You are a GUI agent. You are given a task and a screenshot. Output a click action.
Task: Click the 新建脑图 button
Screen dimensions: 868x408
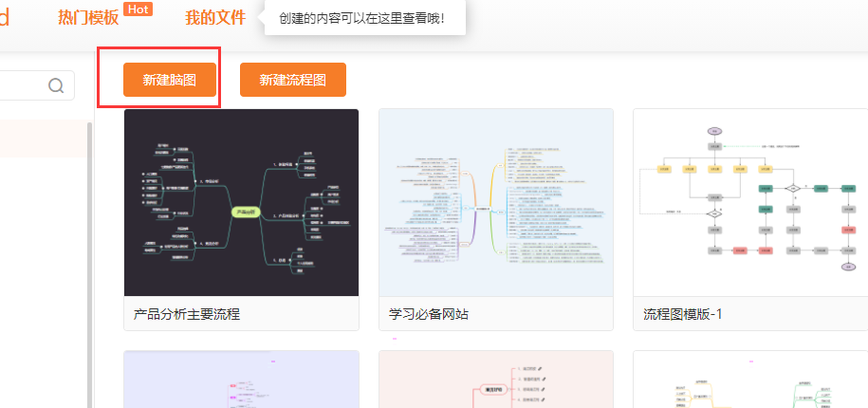pyautogui.click(x=170, y=81)
